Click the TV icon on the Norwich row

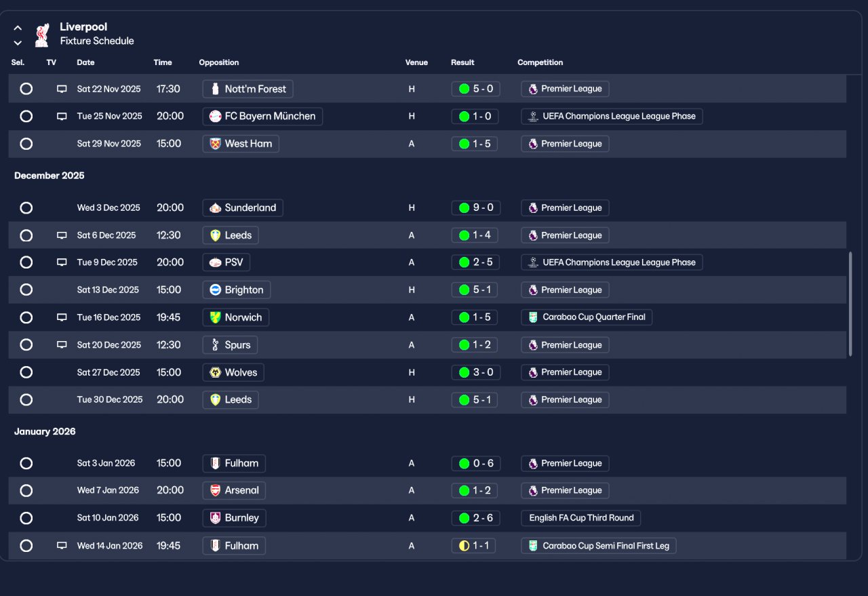(x=62, y=317)
